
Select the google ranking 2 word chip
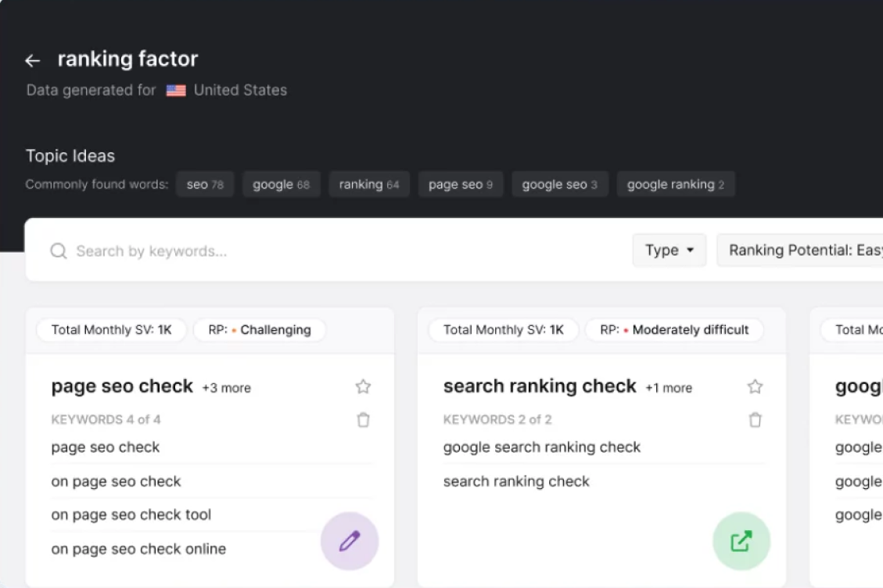pos(676,184)
